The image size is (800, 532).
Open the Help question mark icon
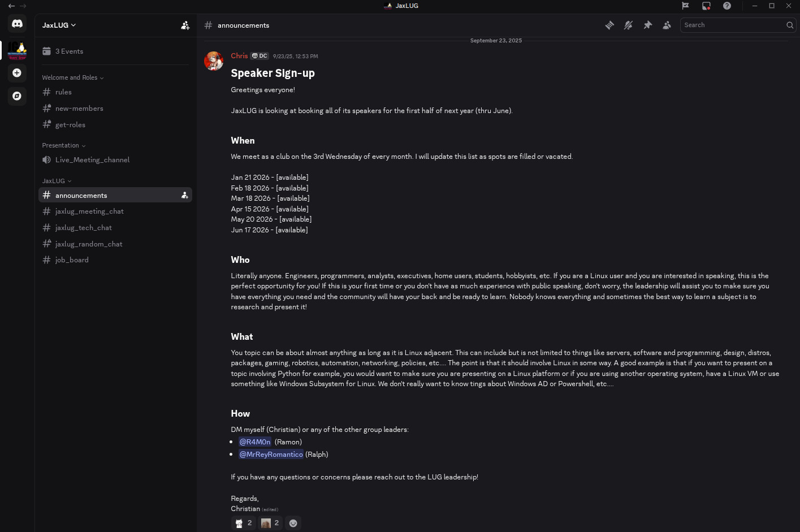pos(727,6)
